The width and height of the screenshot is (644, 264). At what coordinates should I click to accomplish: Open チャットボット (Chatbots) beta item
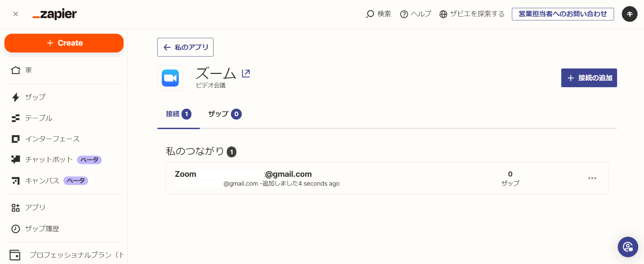pyautogui.click(x=49, y=160)
